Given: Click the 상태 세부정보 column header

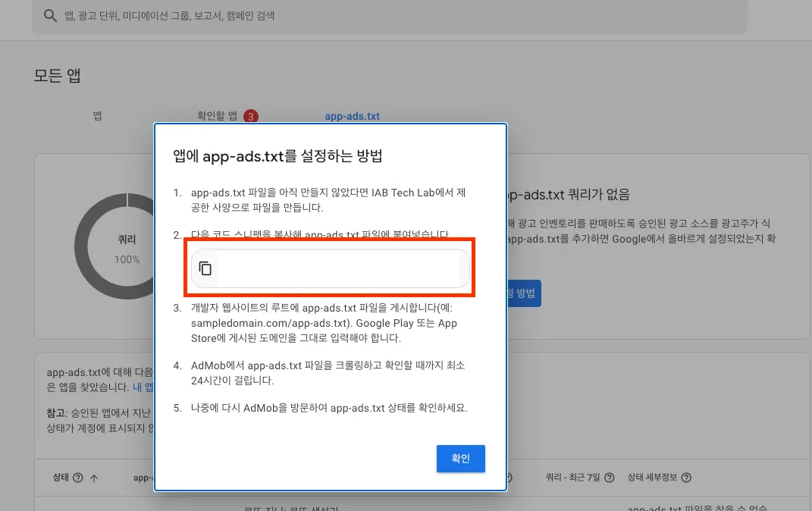Looking at the screenshot, I should click(x=653, y=478).
